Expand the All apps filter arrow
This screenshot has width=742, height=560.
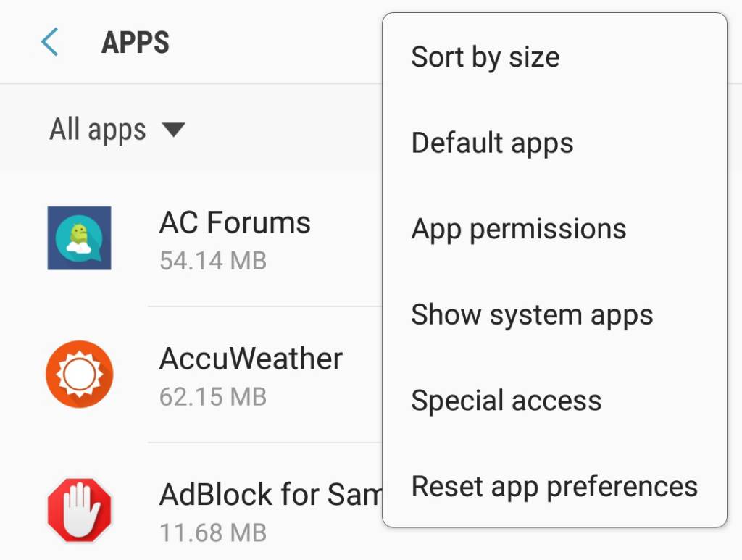point(173,130)
